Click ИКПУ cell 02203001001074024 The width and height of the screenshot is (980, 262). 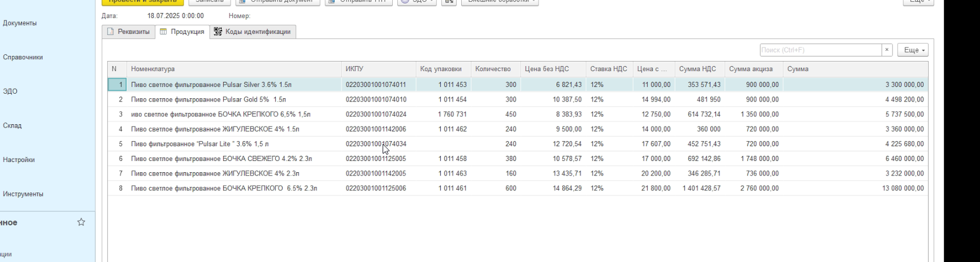pyautogui.click(x=379, y=114)
